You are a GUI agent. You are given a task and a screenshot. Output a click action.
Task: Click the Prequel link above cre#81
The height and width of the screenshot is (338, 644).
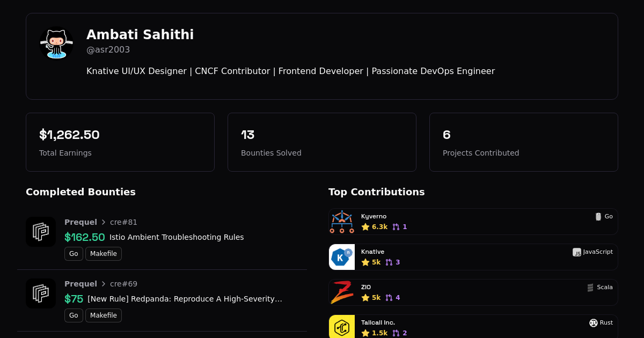[80, 222]
